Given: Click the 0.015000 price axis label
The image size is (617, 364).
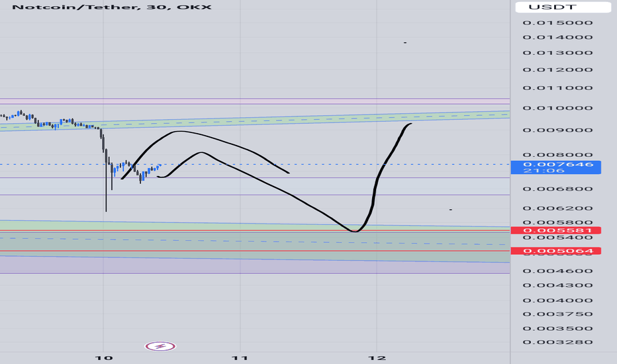Looking at the screenshot, I should tap(557, 23).
